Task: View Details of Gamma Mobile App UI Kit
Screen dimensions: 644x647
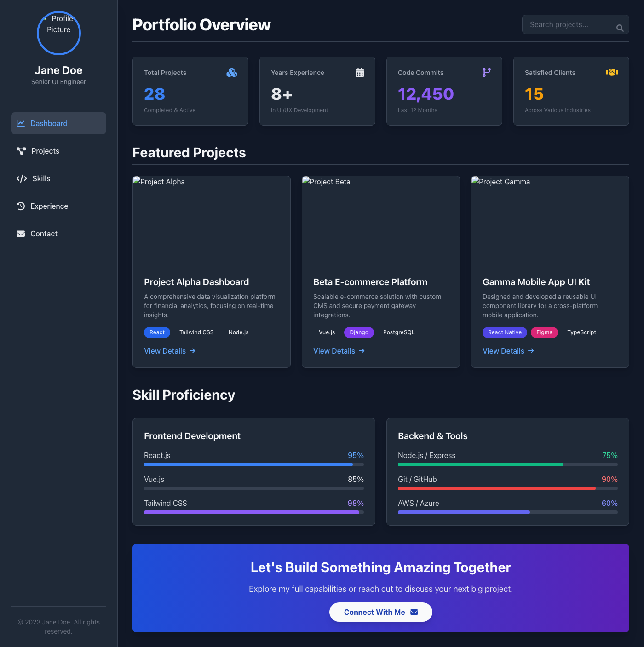Action: tap(508, 351)
